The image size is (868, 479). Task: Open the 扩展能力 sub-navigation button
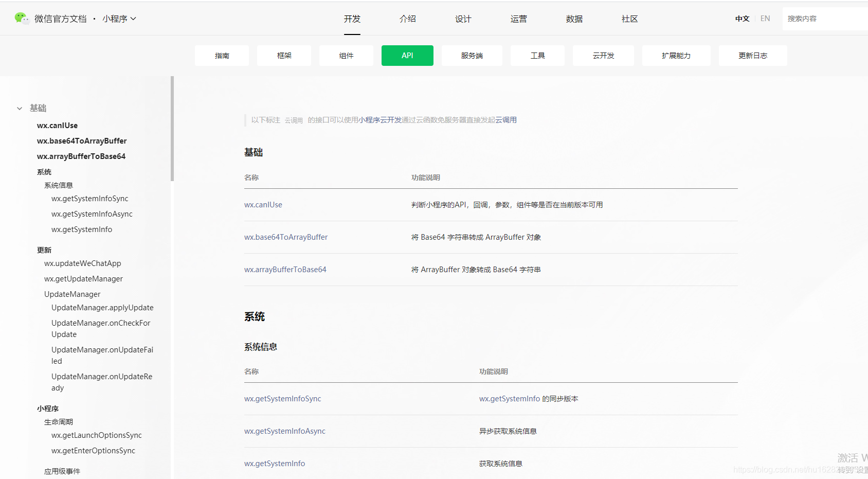point(676,56)
